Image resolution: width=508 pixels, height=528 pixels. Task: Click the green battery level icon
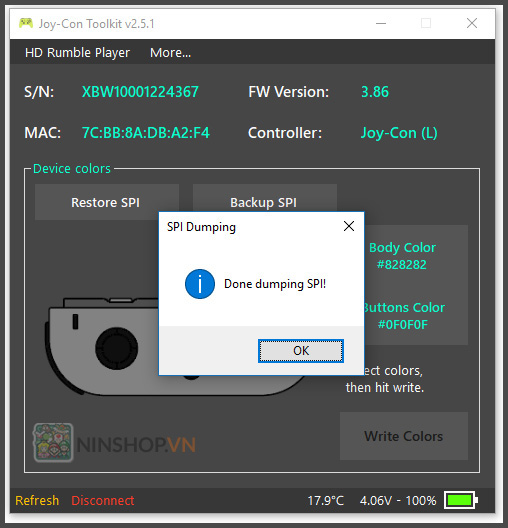coord(461,500)
